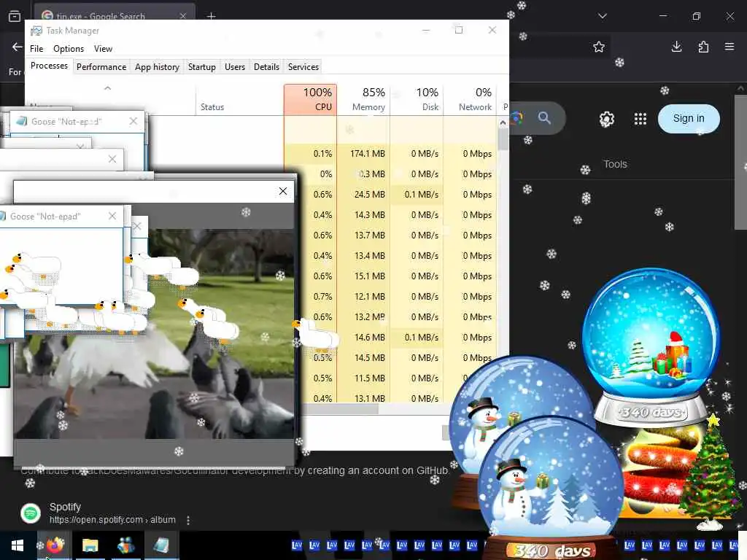
Task: Open more options for the Spotify result
Action: [x=188, y=520]
